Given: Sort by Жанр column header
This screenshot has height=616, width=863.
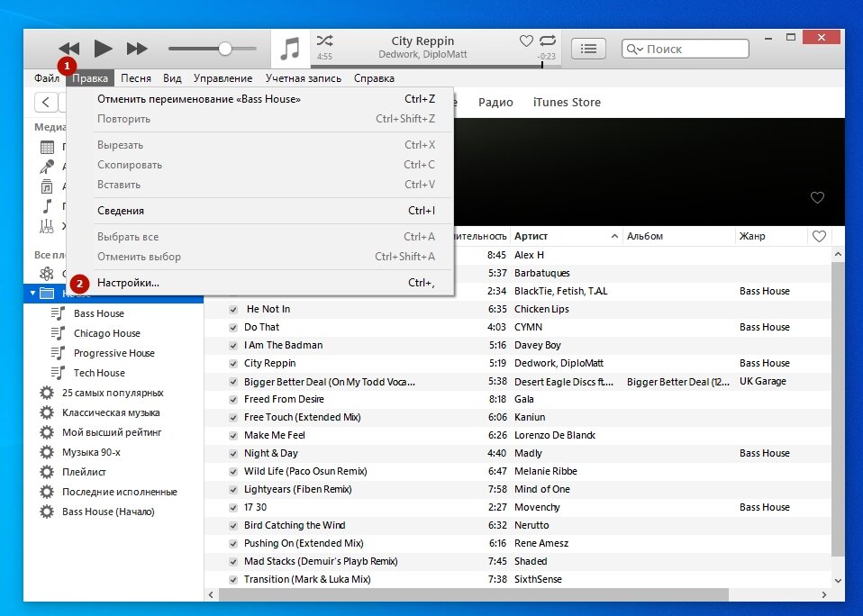Looking at the screenshot, I should tap(771, 236).
